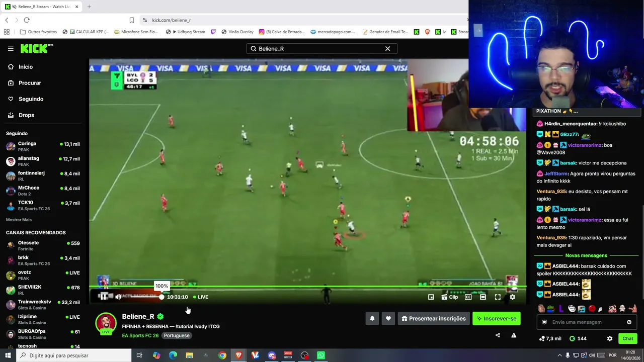Toggle closed captions in player
The height and width of the screenshot is (362, 644).
pos(468,297)
